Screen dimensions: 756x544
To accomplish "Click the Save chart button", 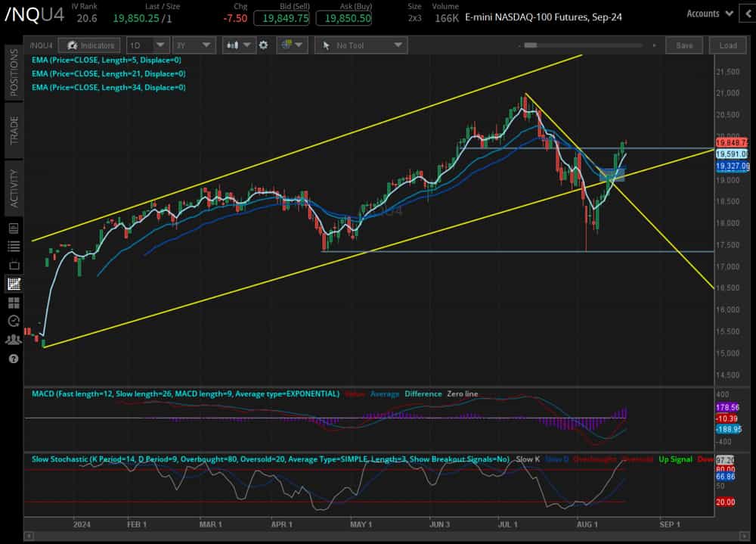I will point(683,45).
